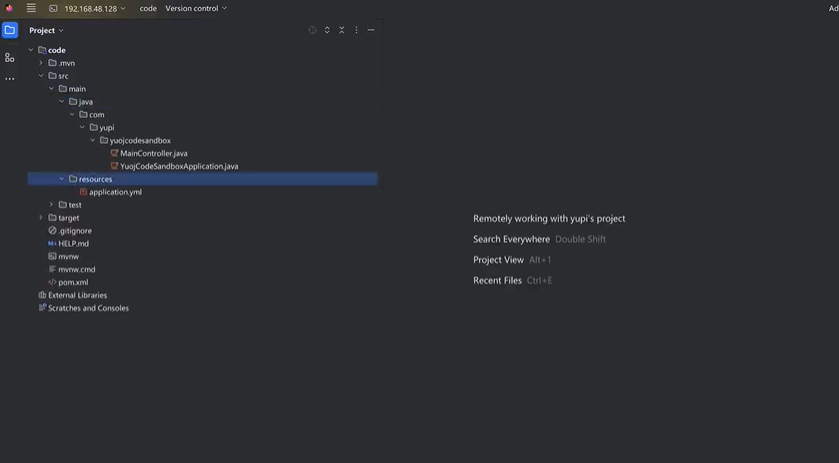Click Select Opened File target icon
Viewport: 839px width, 463px height.
(312, 30)
